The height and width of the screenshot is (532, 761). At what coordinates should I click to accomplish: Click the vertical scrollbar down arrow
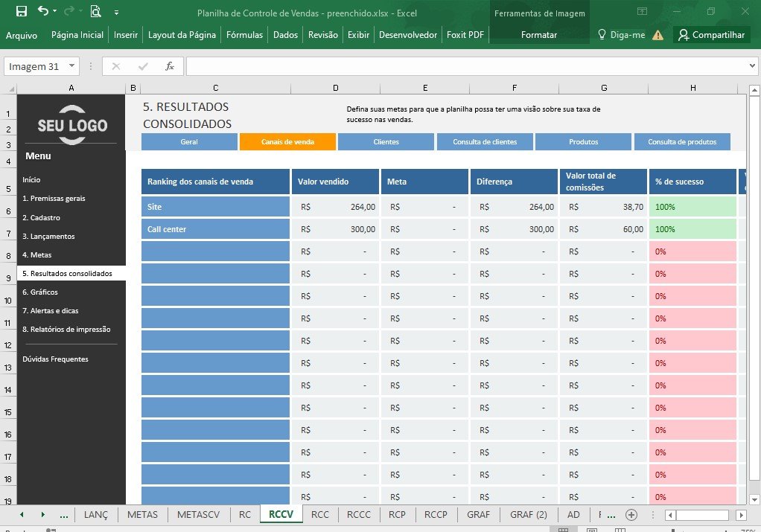754,499
